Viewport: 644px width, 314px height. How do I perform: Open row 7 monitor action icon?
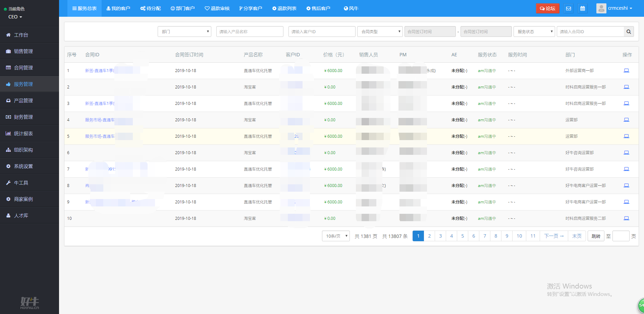(x=626, y=169)
